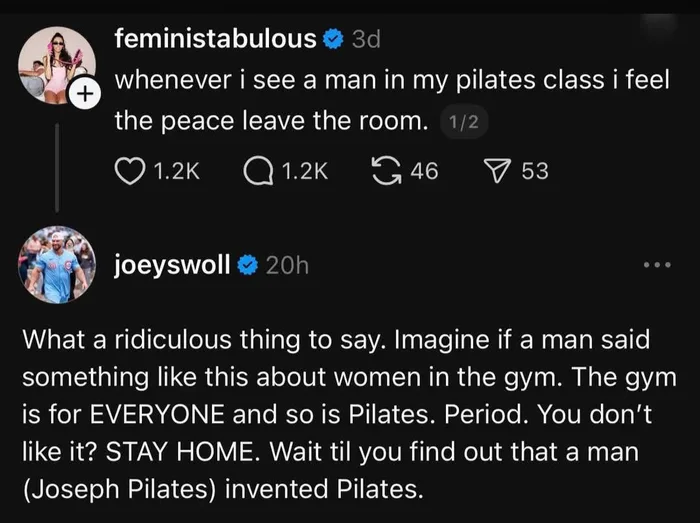Viewport: 700px width, 523px height.
Task: Follow feministabulous using the plus badge
Action: click(x=85, y=93)
